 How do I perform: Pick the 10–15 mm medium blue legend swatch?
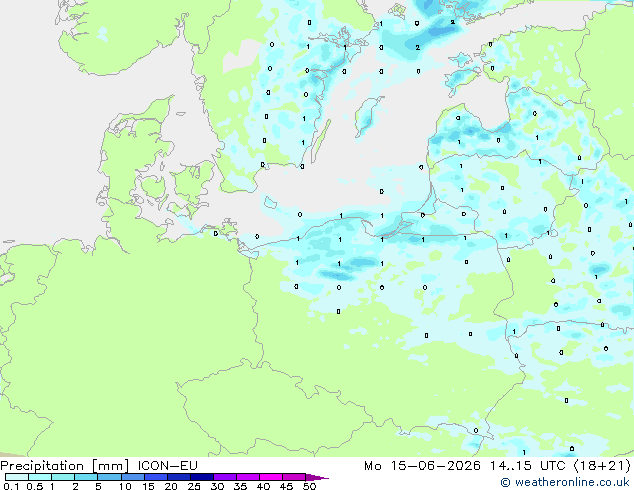pos(133,477)
